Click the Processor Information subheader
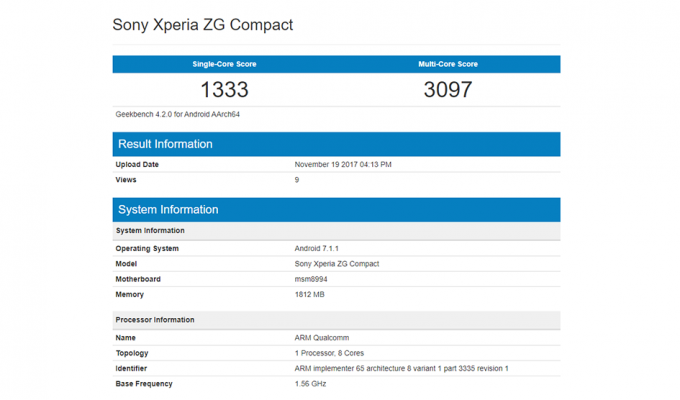 pos(337,320)
